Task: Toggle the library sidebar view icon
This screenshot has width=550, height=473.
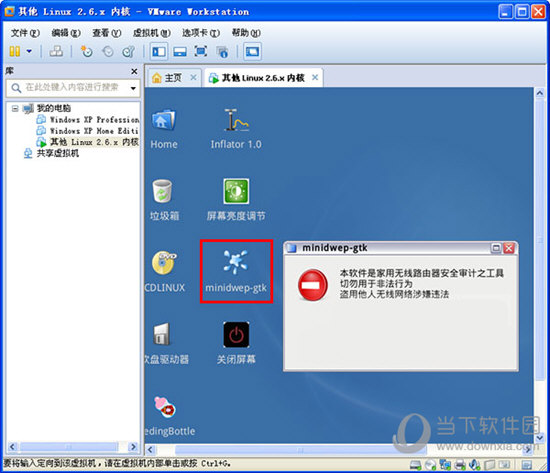Action: coord(159,52)
